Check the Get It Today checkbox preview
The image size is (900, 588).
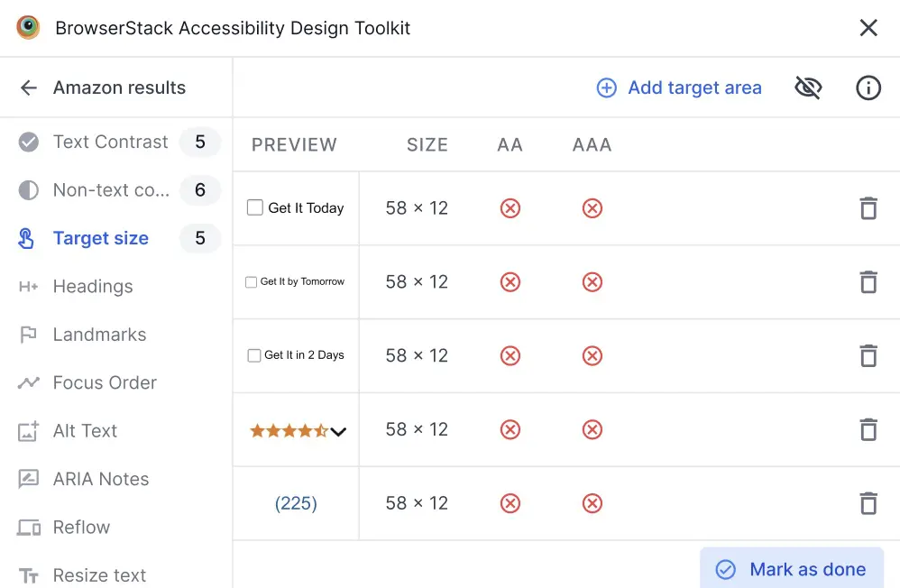click(x=254, y=207)
